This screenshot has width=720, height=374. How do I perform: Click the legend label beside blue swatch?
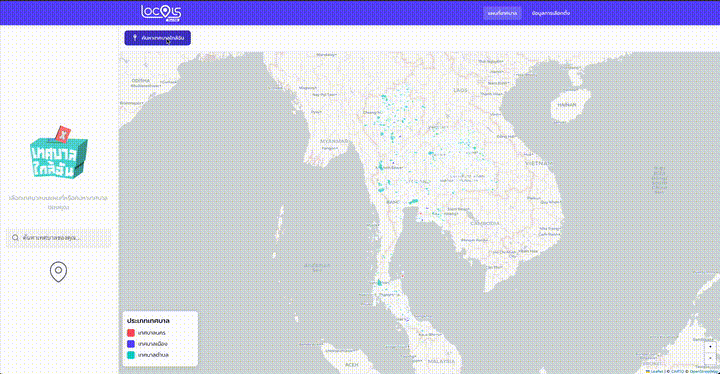point(153,344)
